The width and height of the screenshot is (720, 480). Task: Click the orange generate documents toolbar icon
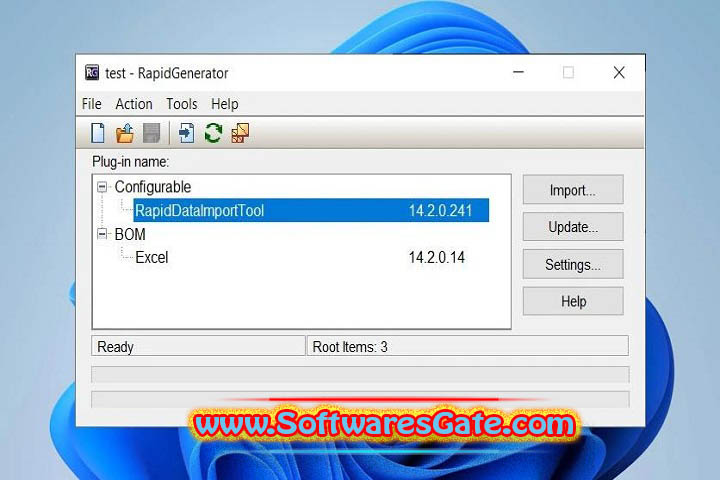click(240, 133)
